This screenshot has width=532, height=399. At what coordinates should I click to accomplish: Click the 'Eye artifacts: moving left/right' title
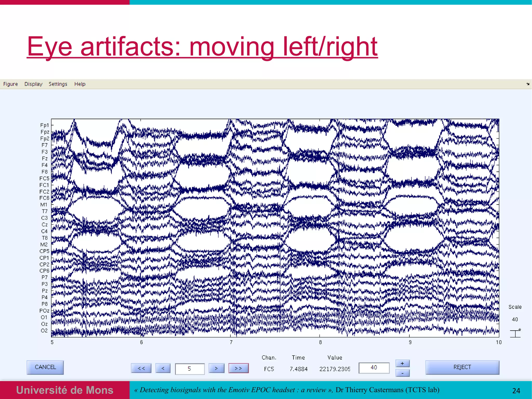[x=202, y=47]
